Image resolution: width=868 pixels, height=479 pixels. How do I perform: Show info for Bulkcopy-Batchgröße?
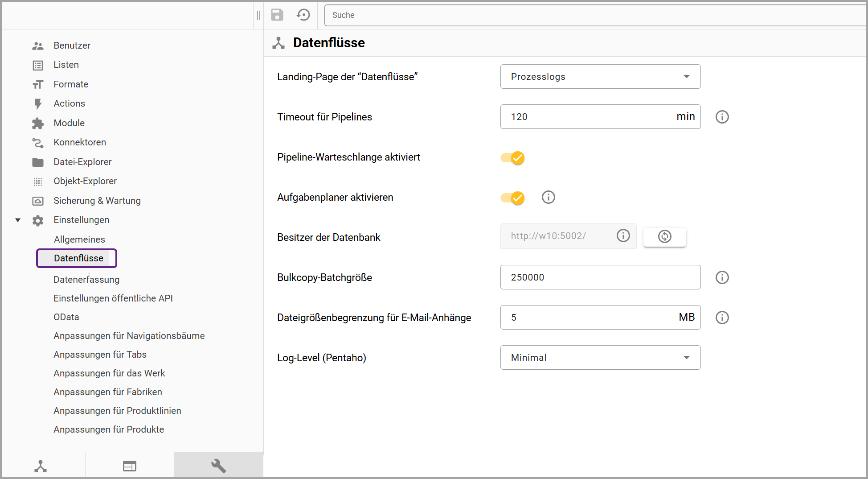(x=722, y=277)
